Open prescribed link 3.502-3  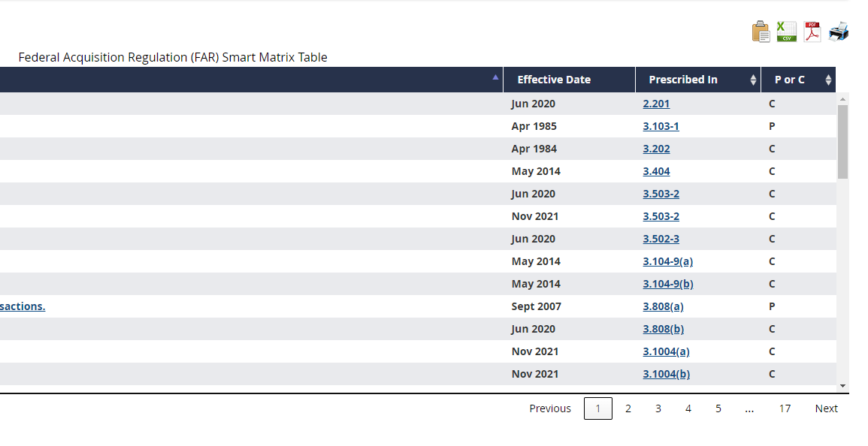[661, 239]
